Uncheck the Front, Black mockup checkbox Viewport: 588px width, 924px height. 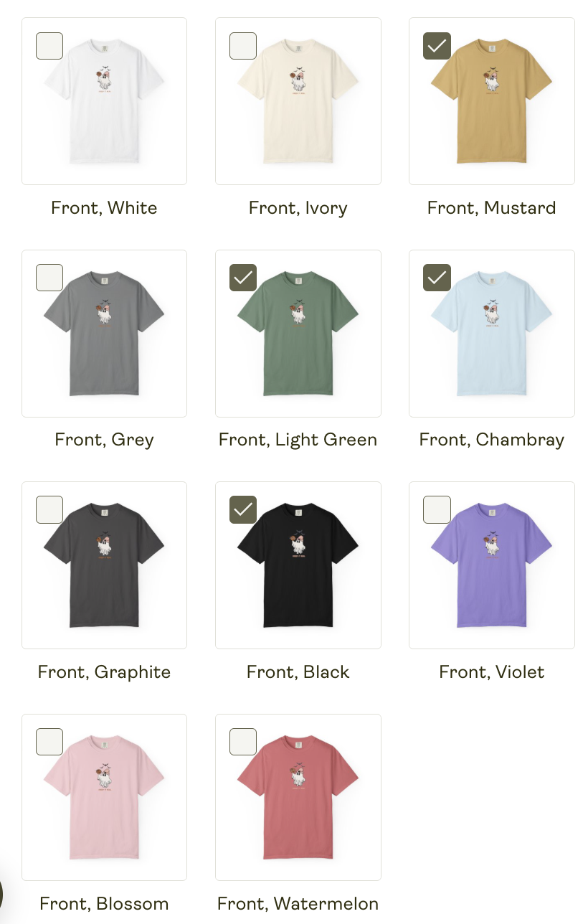pyautogui.click(x=243, y=509)
